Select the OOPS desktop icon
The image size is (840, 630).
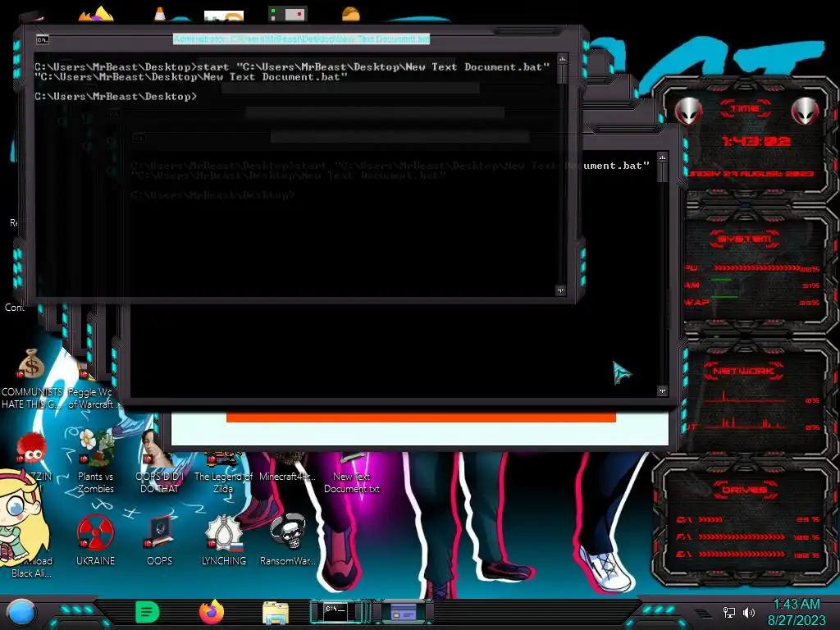[160, 532]
